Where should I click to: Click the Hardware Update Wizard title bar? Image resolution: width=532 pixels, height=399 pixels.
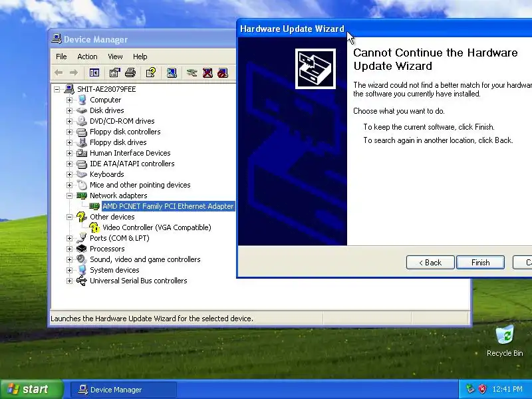[x=384, y=29]
